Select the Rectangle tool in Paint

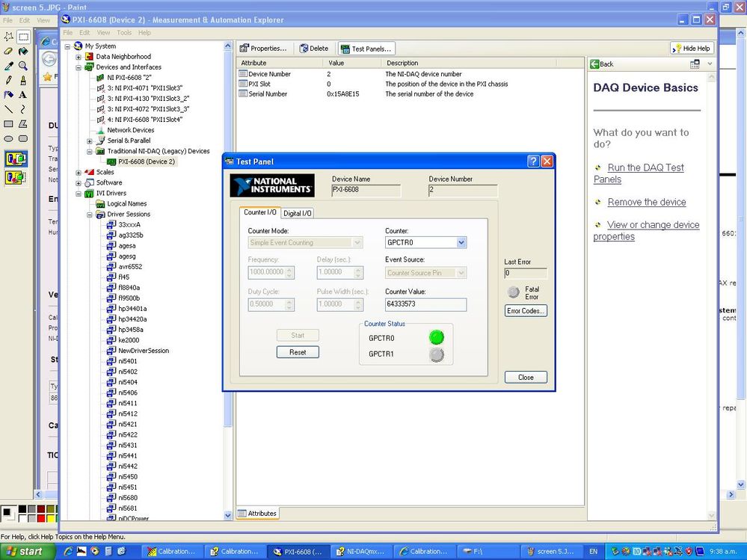[x=8, y=124]
